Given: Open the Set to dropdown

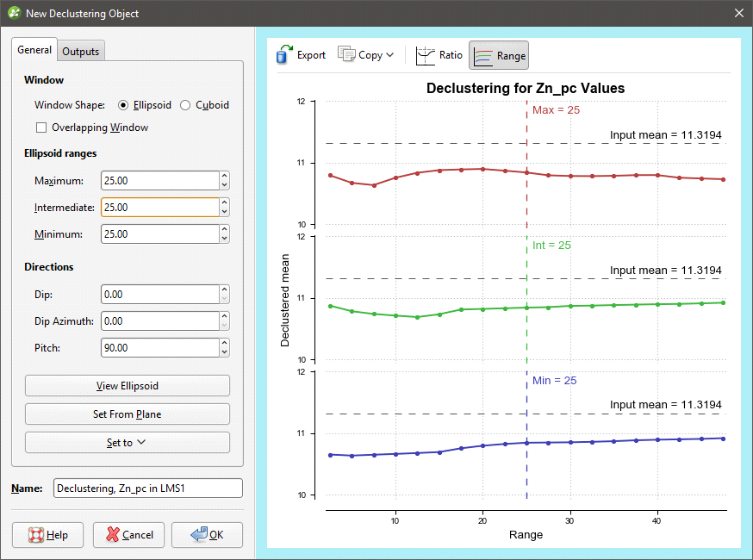Looking at the screenshot, I should [x=127, y=443].
